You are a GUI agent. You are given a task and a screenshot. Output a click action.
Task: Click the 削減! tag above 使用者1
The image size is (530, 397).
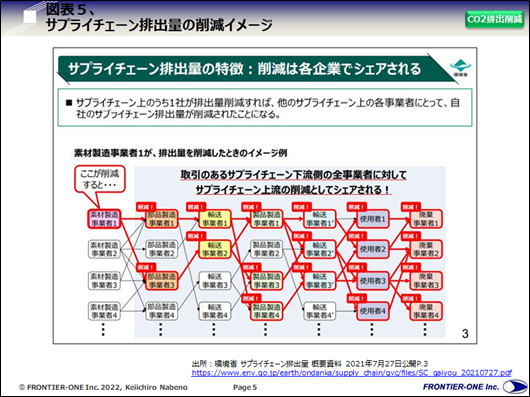(x=357, y=206)
